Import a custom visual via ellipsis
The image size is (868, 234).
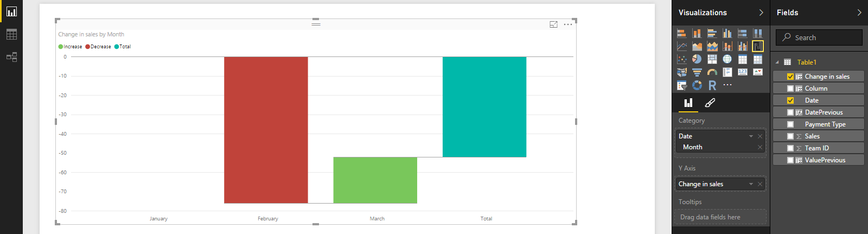(727, 85)
